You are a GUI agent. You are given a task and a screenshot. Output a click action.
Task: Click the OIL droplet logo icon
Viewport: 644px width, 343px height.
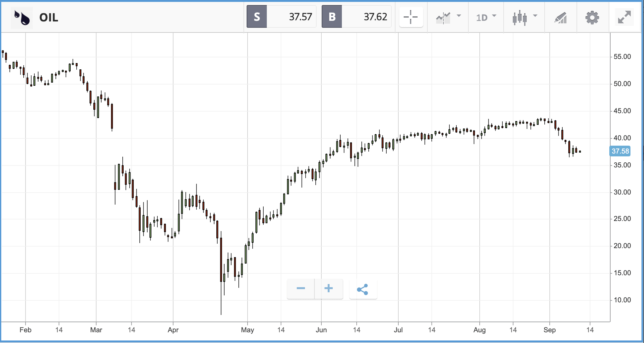(x=22, y=17)
